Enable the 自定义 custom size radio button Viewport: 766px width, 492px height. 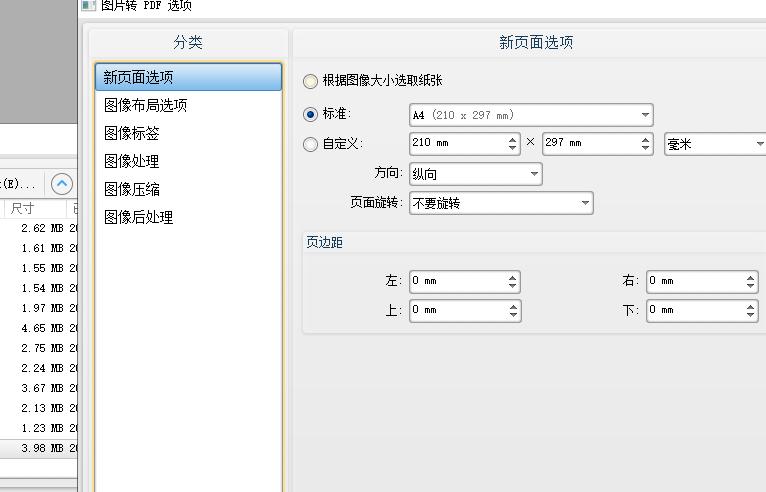click(311, 144)
